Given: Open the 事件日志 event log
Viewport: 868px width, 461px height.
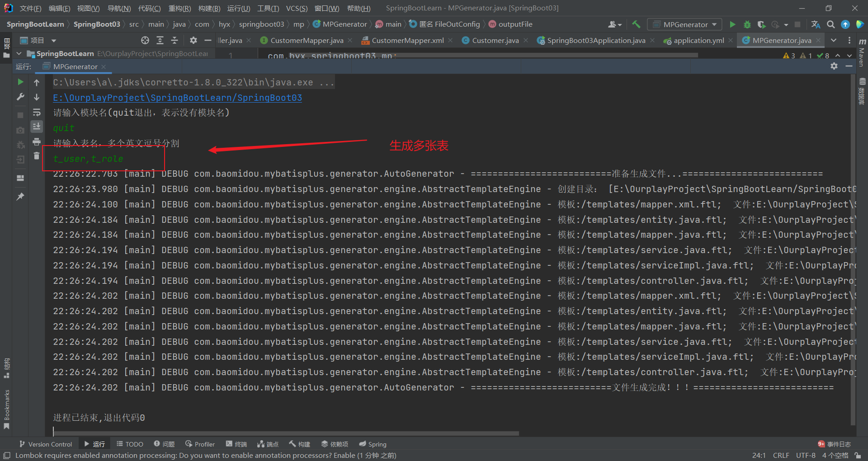Looking at the screenshot, I should click(835, 444).
